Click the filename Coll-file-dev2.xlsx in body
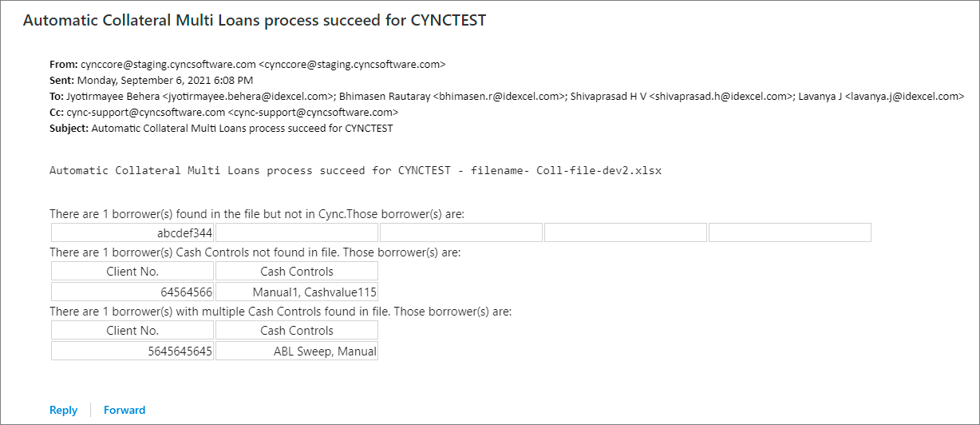The image size is (980, 425). pos(599,170)
